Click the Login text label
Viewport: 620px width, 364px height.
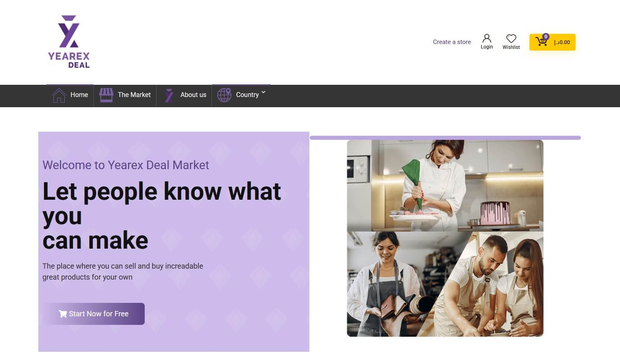(487, 47)
